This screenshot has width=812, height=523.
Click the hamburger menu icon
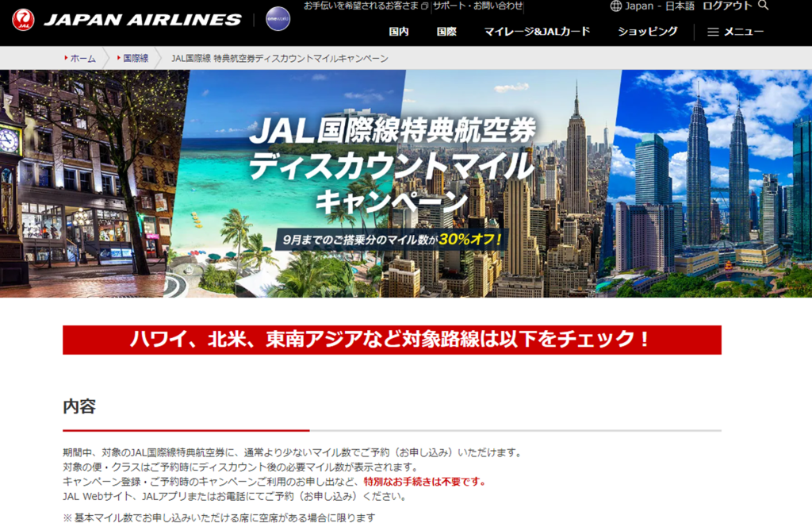click(x=713, y=32)
